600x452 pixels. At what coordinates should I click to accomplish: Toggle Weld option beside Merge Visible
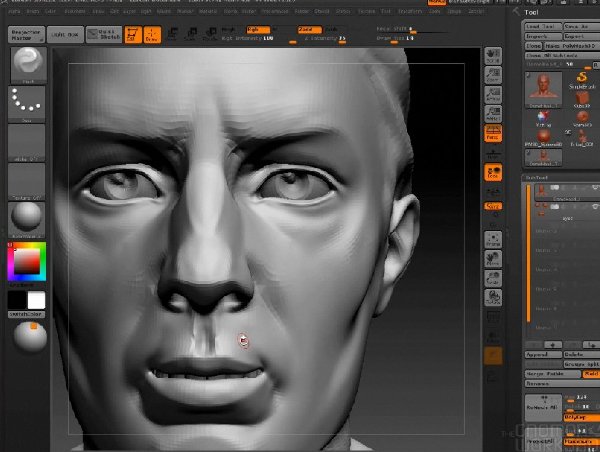(591, 374)
